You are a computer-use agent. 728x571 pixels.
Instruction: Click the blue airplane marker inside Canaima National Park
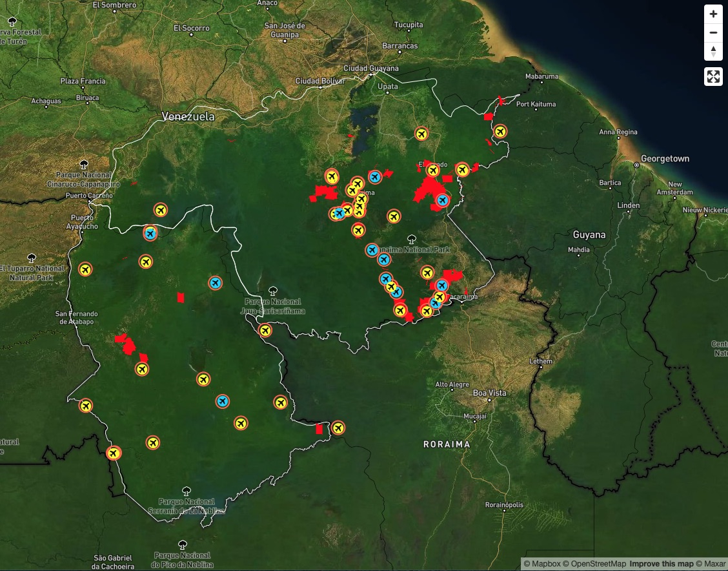(x=371, y=249)
